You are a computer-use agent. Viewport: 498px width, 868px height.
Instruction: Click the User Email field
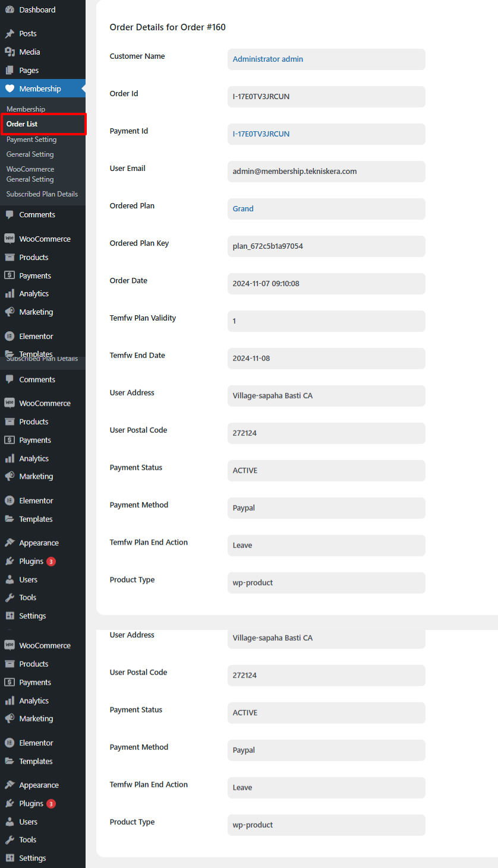pos(326,172)
